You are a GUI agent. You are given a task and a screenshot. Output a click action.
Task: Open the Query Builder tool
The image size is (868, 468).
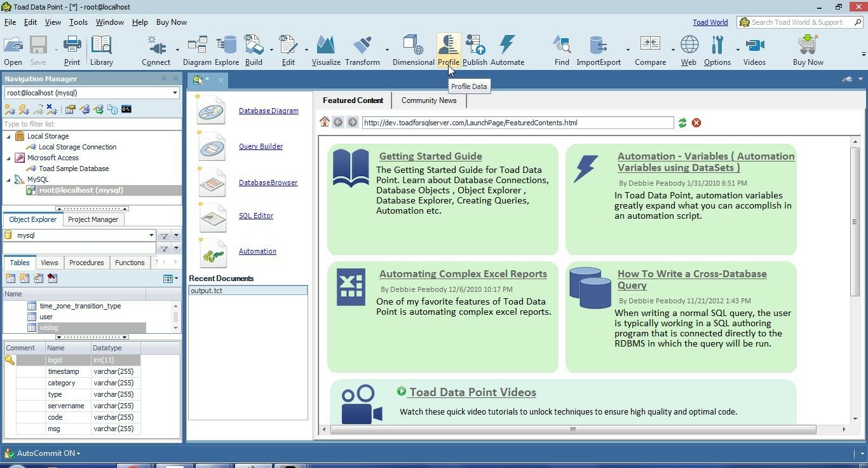[x=261, y=146]
